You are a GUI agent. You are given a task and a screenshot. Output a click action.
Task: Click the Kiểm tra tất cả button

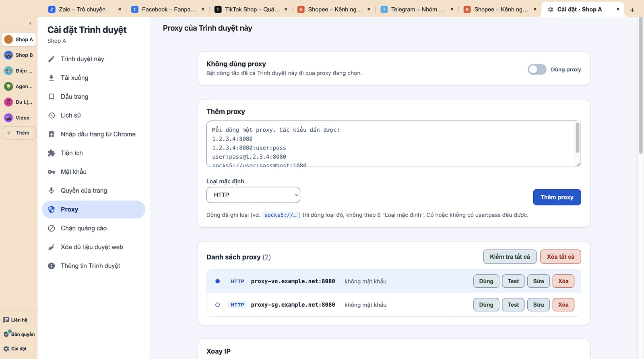click(x=510, y=257)
